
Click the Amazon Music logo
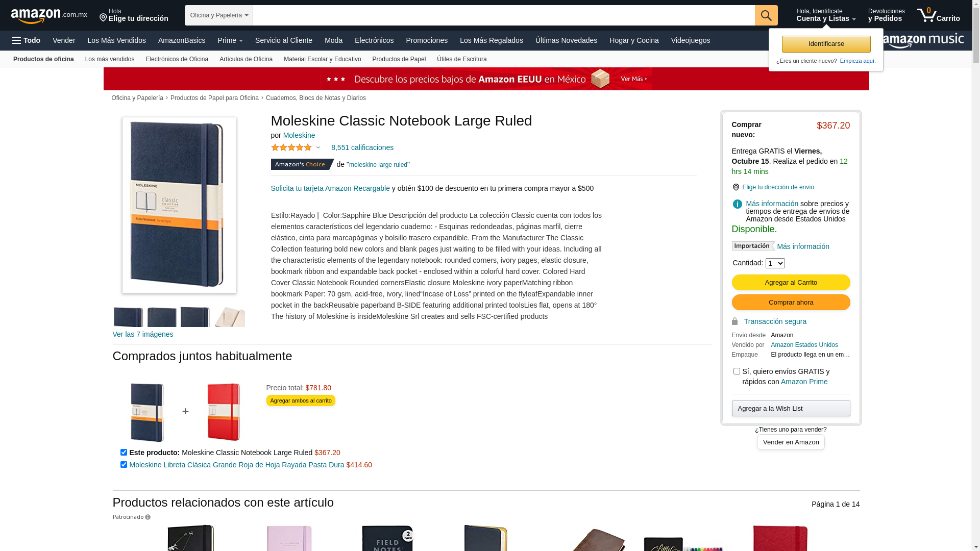click(923, 40)
